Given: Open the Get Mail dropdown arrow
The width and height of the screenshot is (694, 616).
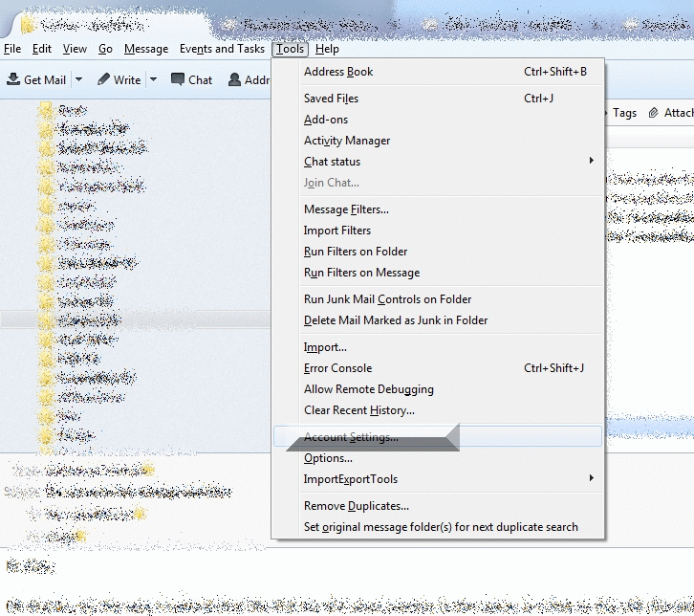Looking at the screenshot, I should point(78,79).
